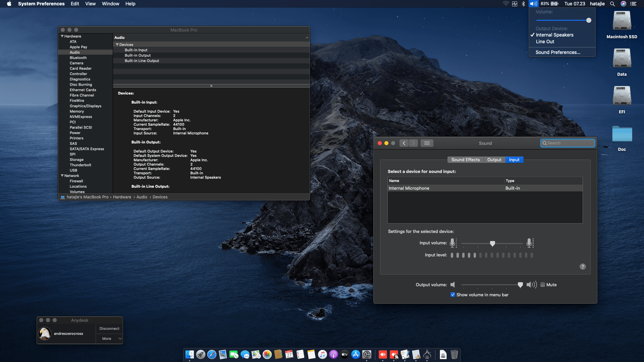Click the Bluetooth icon in the menu bar
Viewport: 644px width, 362px height.
click(523, 4)
